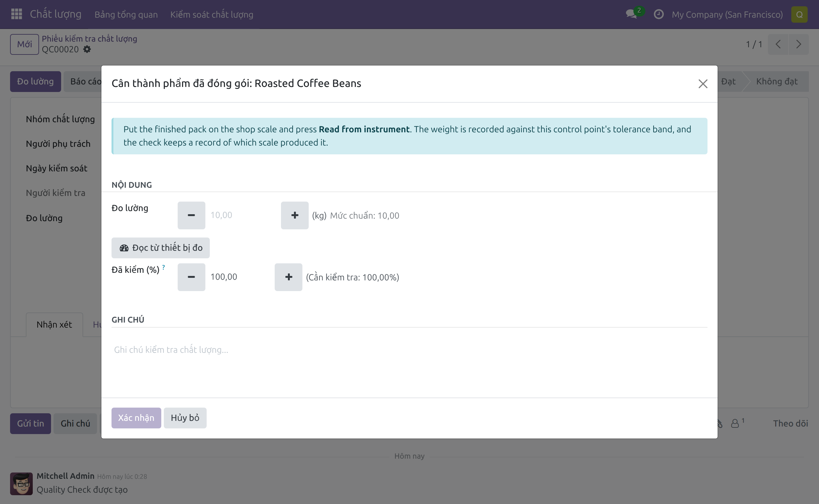819x504 pixels.
Task: Click the Đọc từ thiết bị đo button
Action: pyautogui.click(x=160, y=248)
